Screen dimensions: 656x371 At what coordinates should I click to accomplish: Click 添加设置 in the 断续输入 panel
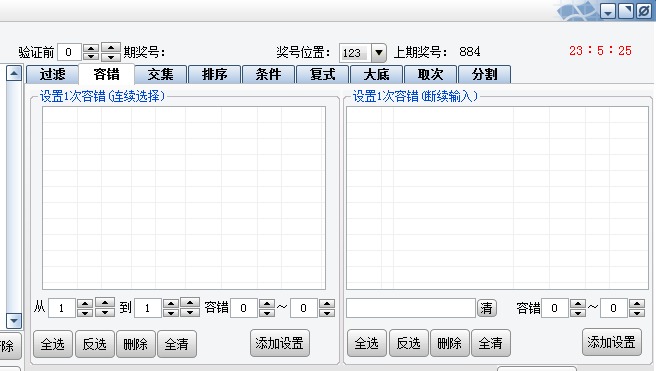(x=611, y=342)
